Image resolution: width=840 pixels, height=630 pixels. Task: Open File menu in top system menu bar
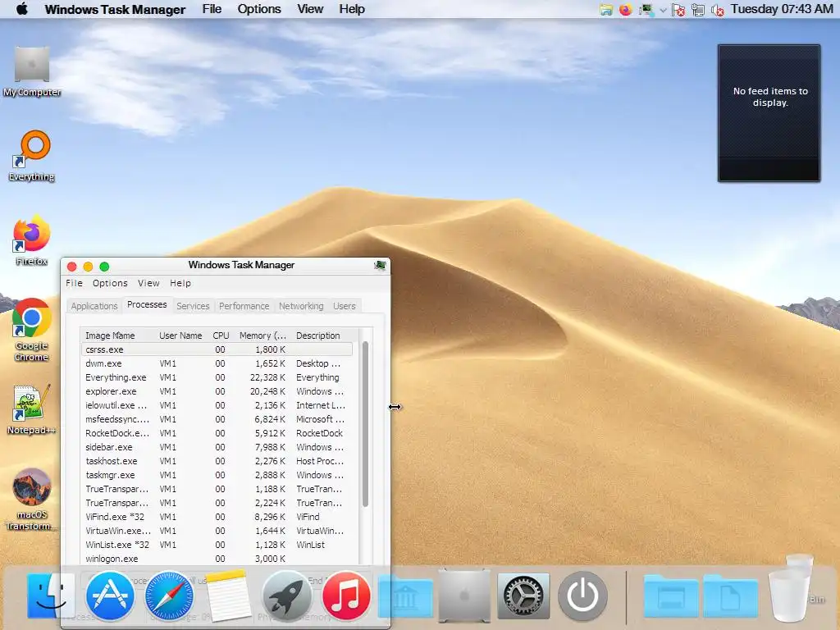(x=212, y=9)
